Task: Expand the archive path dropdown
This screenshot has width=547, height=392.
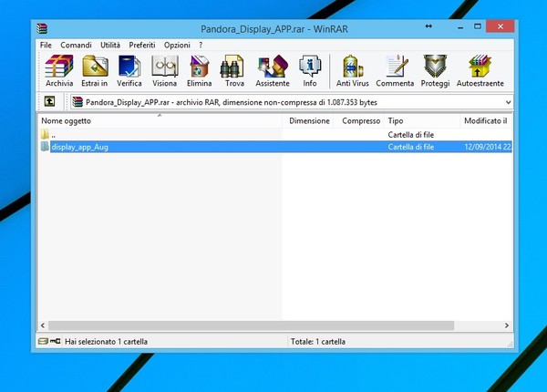Action: pyautogui.click(x=508, y=102)
